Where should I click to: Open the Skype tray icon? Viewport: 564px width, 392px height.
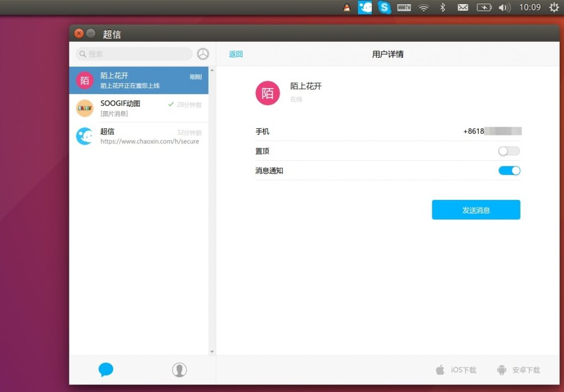[384, 8]
